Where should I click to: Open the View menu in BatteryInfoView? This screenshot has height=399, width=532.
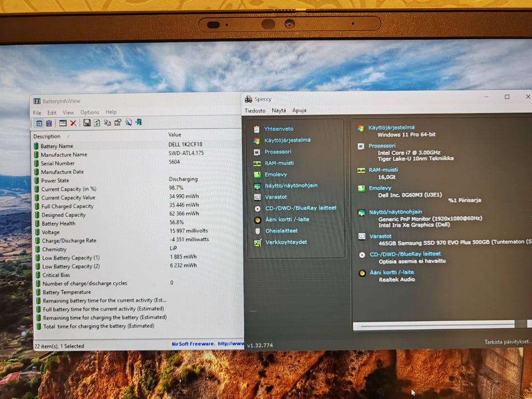(68, 112)
